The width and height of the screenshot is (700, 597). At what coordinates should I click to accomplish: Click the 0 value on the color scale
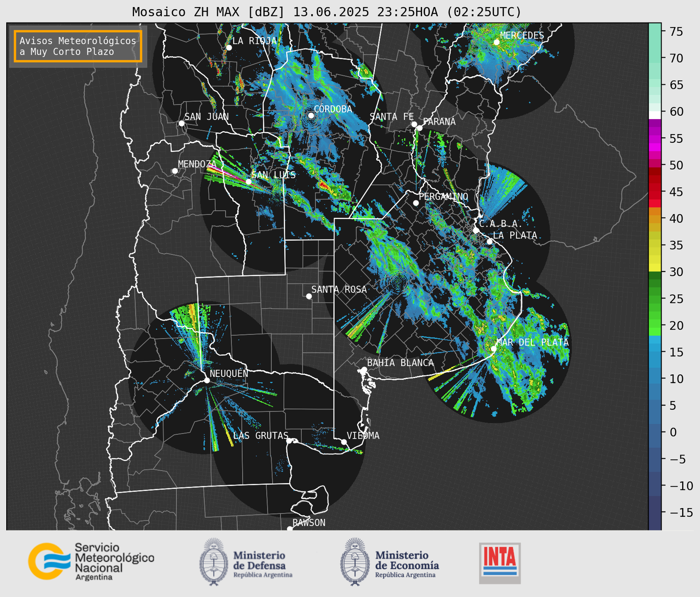tap(673, 433)
